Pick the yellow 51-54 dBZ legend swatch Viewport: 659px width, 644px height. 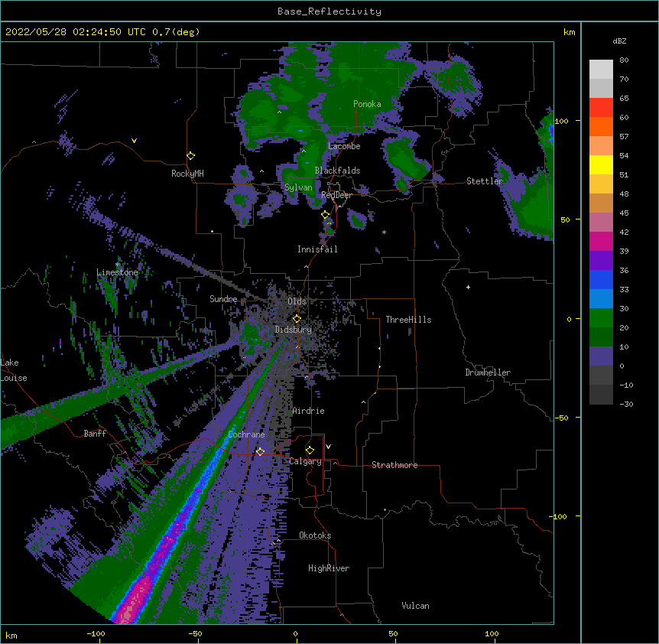click(x=601, y=164)
